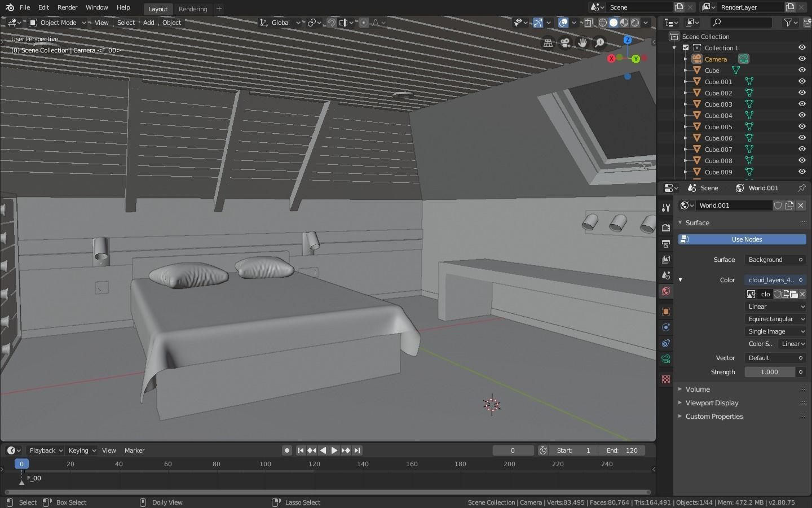
Task: Open the View Layer properties tab
Action: [x=666, y=260]
